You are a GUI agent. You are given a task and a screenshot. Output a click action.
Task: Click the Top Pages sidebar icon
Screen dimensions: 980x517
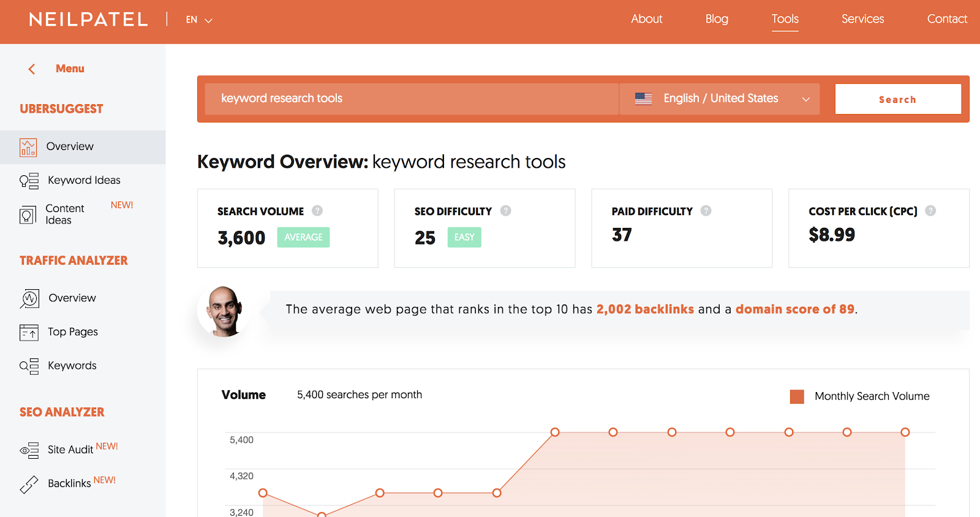coord(29,332)
